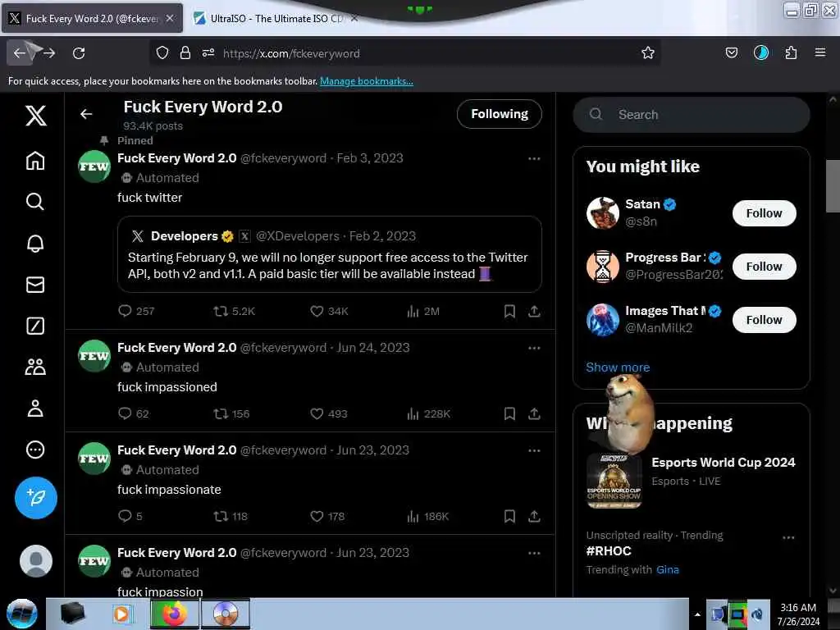Go back with the profile header arrow

point(86,114)
